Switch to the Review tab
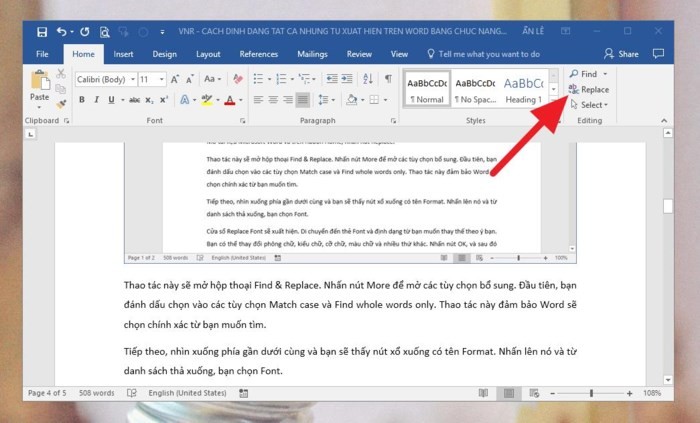This screenshot has height=423, width=700. click(x=359, y=54)
